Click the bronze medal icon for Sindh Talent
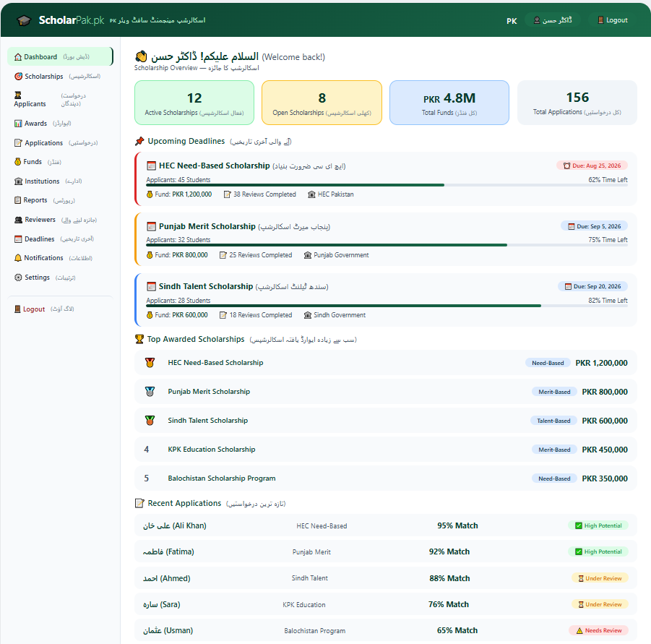 click(150, 420)
